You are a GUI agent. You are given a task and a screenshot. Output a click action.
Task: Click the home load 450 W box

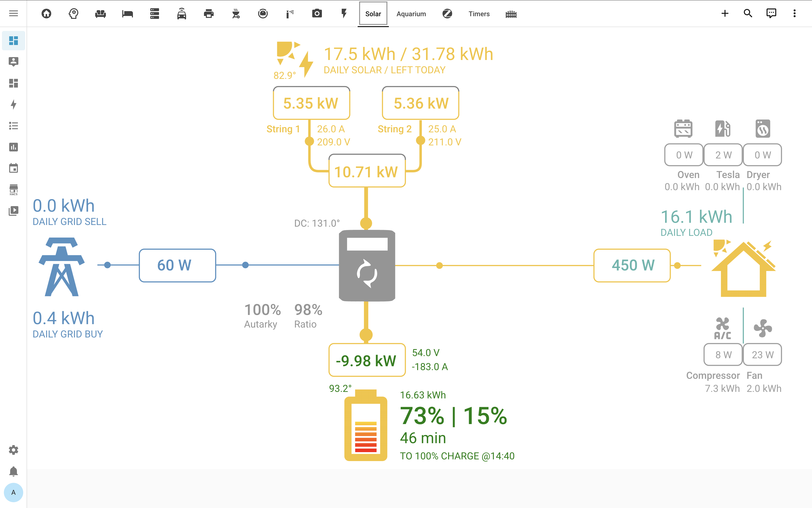(x=632, y=265)
